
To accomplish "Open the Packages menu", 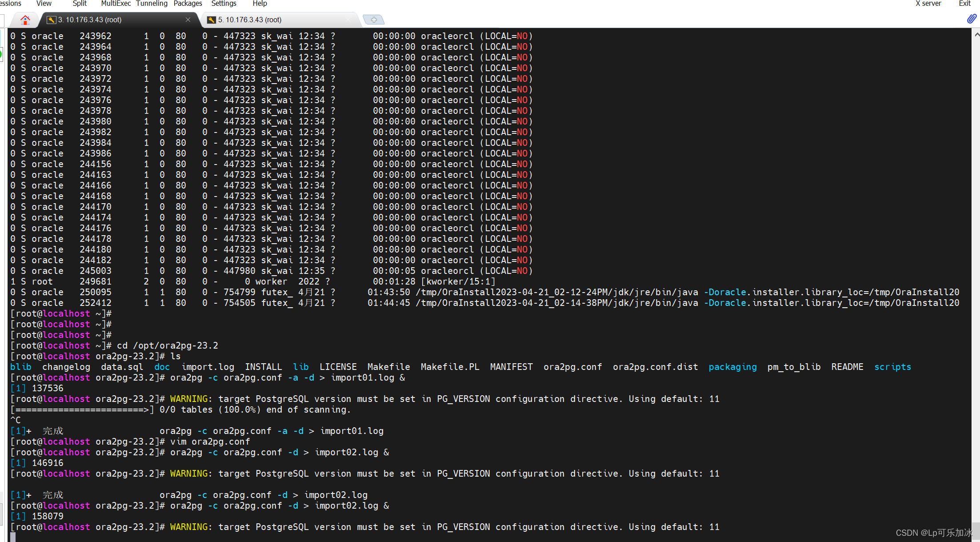I will point(188,4).
